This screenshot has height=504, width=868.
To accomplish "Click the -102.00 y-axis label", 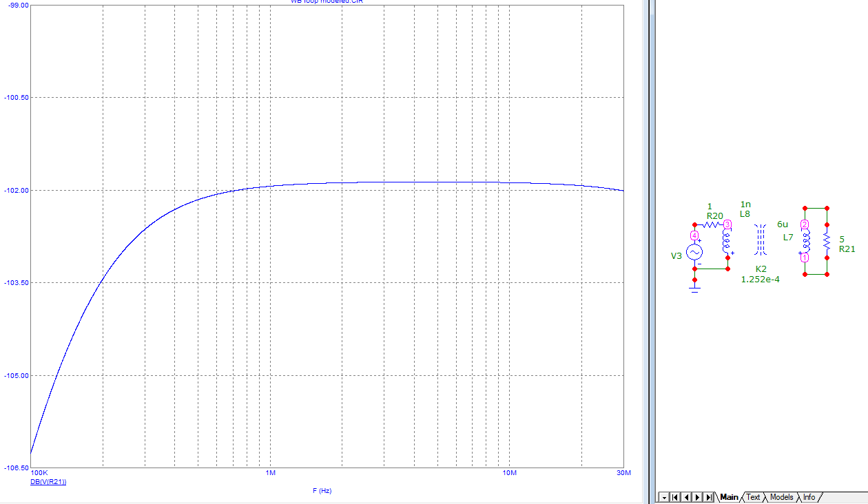I will tap(15, 190).
